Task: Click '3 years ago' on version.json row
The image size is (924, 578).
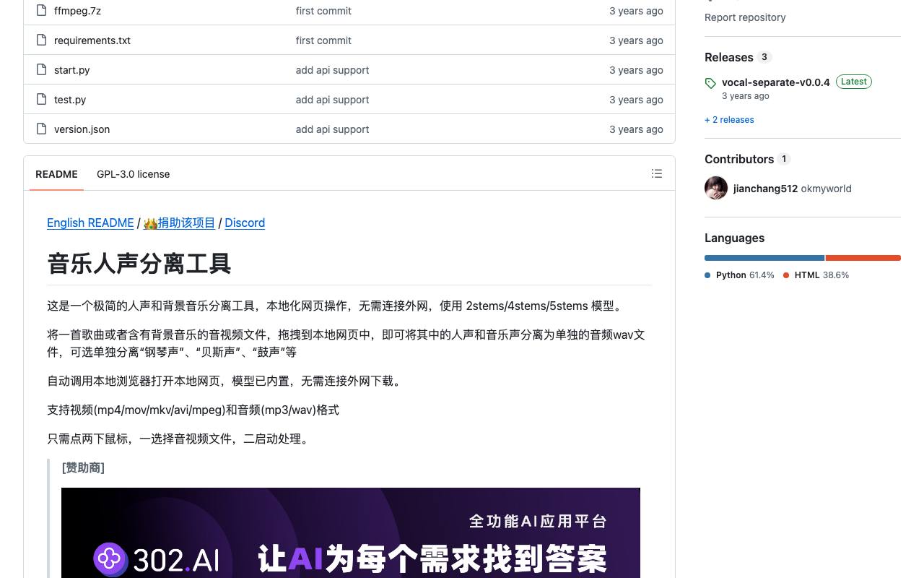Action: click(x=636, y=129)
